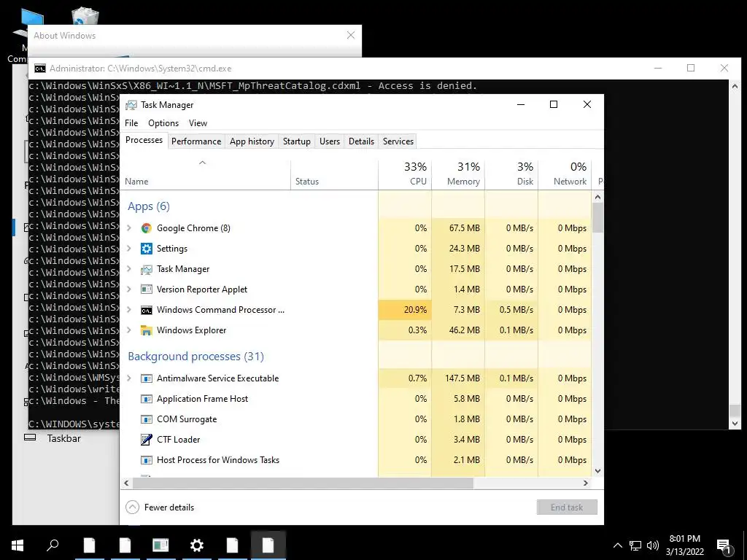This screenshot has width=747, height=560.
Task: Click the Version Reporter taskbar icon
Action: 160,545
